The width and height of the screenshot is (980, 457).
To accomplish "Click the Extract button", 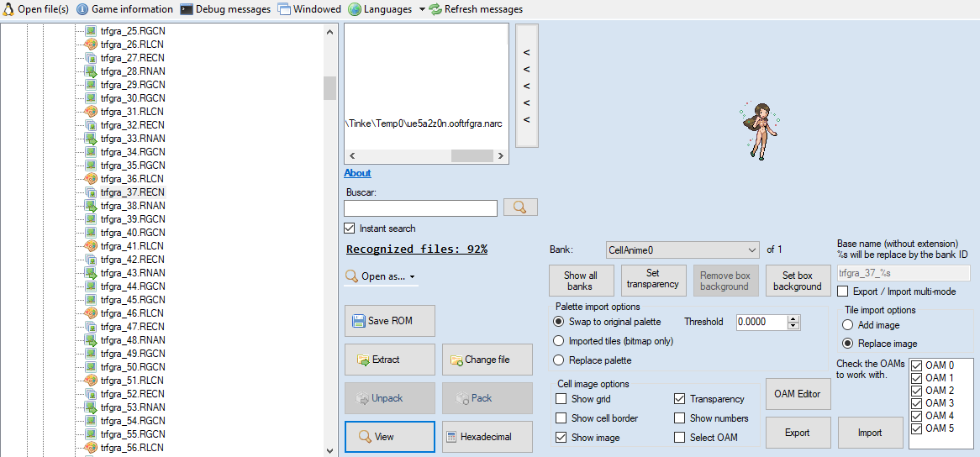I will (390, 360).
